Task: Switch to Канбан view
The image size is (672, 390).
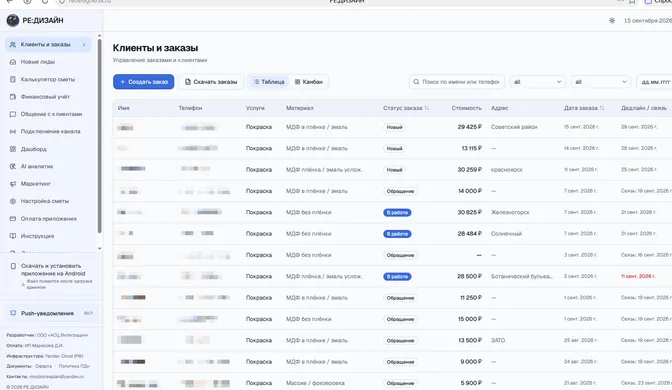Action: (309, 81)
